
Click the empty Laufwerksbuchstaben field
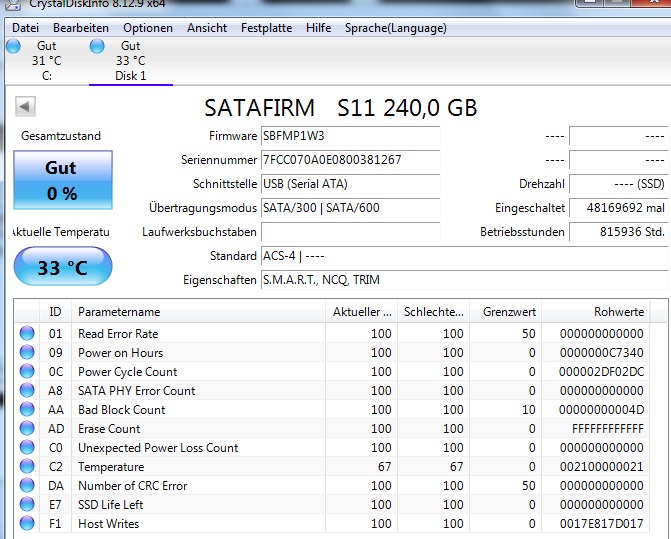(x=350, y=232)
